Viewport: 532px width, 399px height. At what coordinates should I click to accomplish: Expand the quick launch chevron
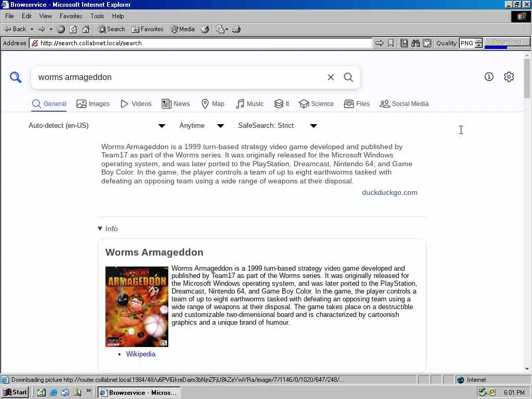(88, 391)
